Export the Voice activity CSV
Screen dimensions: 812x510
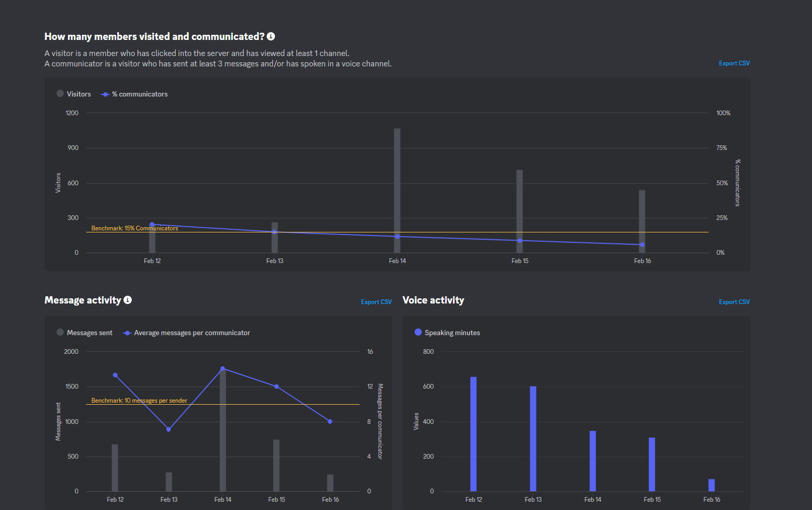pyautogui.click(x=734, y=302)
